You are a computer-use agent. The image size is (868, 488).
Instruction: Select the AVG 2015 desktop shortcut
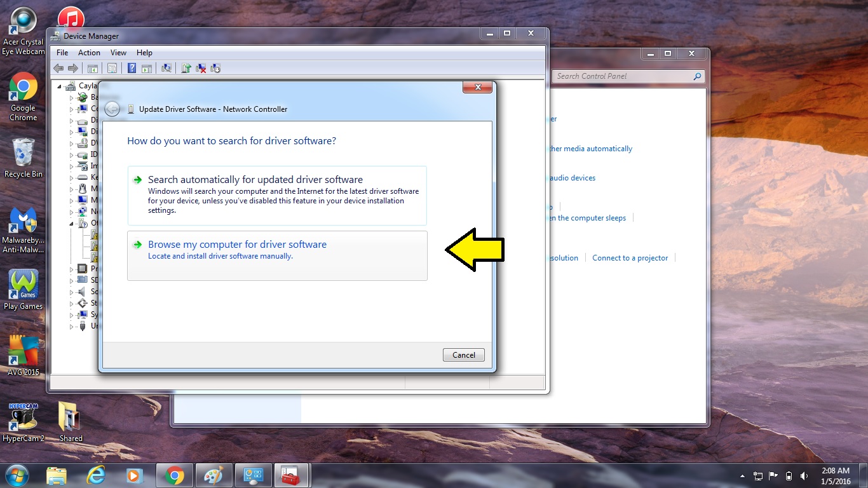click(24, 356)
